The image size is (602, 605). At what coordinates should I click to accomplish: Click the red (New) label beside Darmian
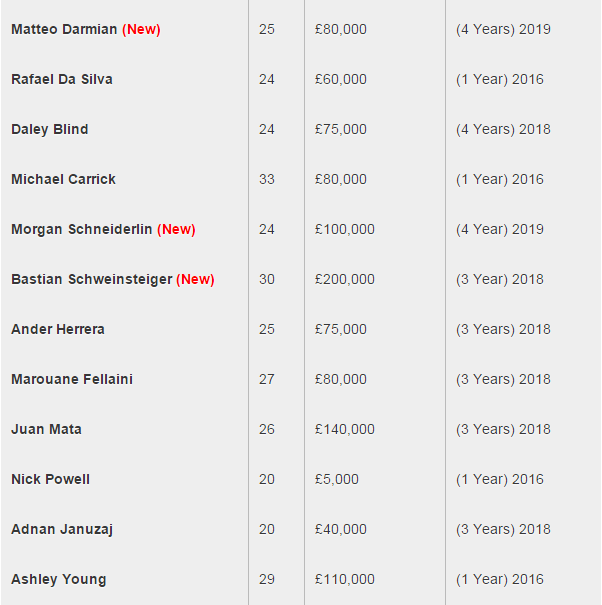point(141,29)
